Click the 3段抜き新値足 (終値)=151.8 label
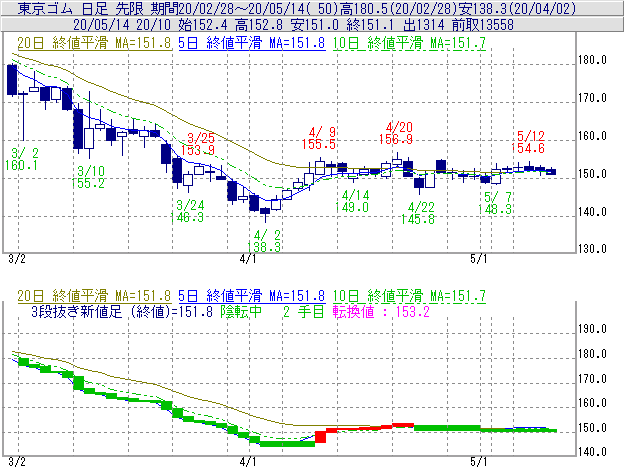Screen dimensions: 624x474 tap(122, 312)
